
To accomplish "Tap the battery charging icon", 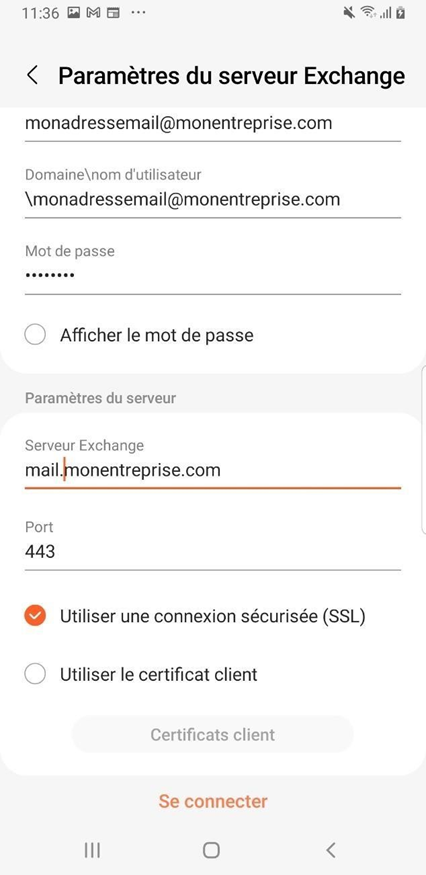I will click(400, 13).
